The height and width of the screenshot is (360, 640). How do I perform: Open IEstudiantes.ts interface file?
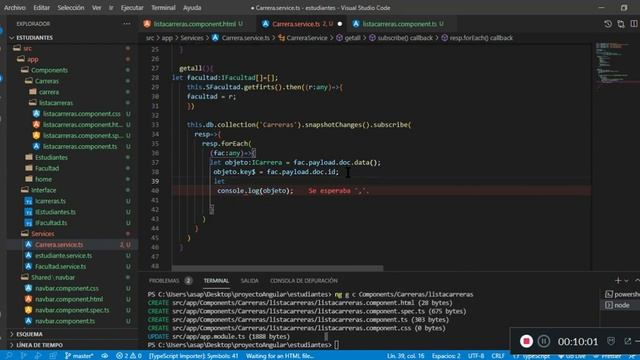(55, 212)
